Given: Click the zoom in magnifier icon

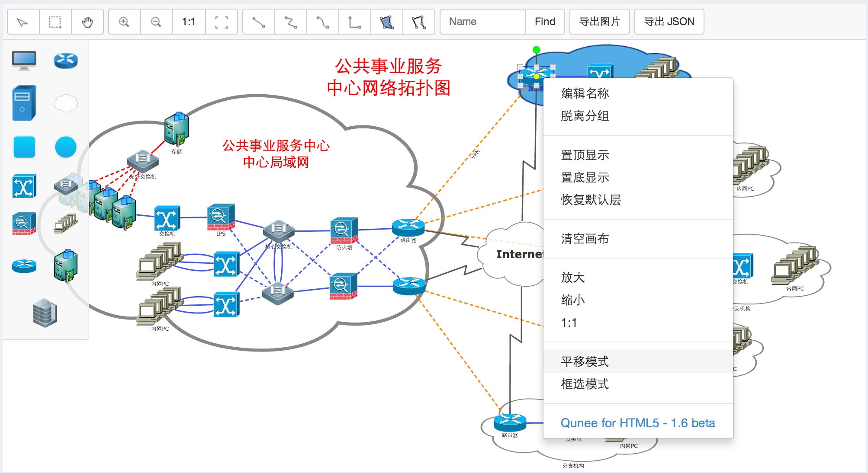Looking at the screenshot, I should [x=124, y=22].
